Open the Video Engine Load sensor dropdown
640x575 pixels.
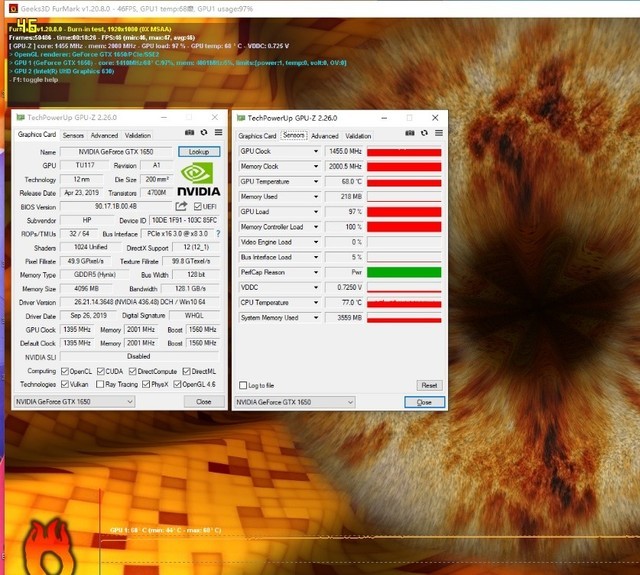click(x=316, y=242)
